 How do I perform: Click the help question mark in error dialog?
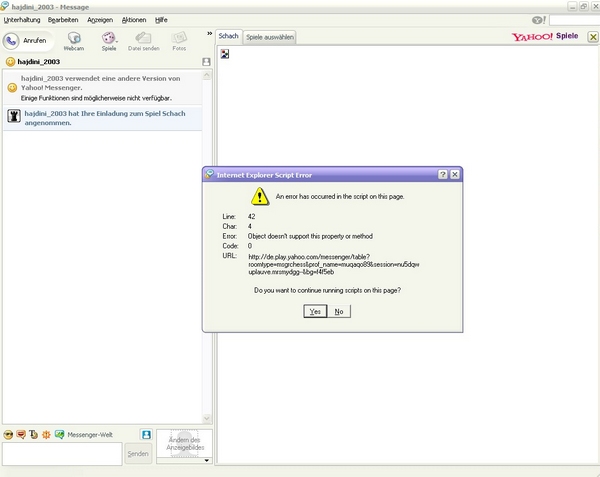(x=443, y=174)
